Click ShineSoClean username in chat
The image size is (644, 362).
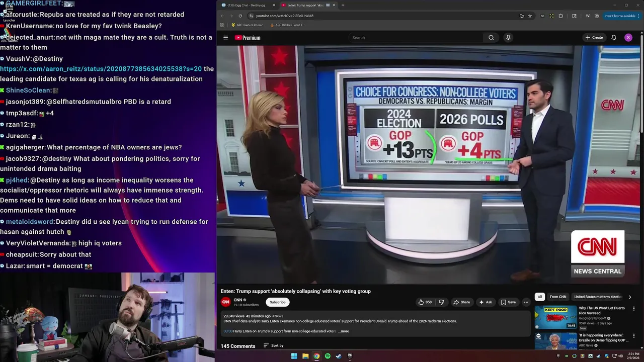point(29,90)
